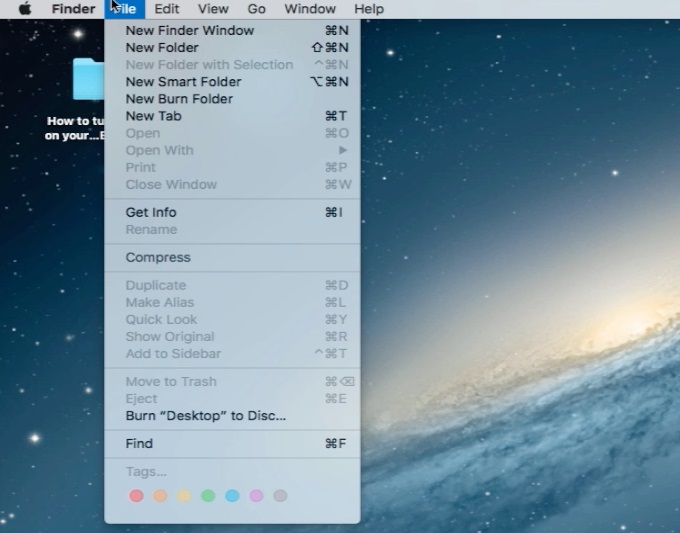Apply the gray tag color
This screenshot has width=680, height=533.
coord(280,496)
